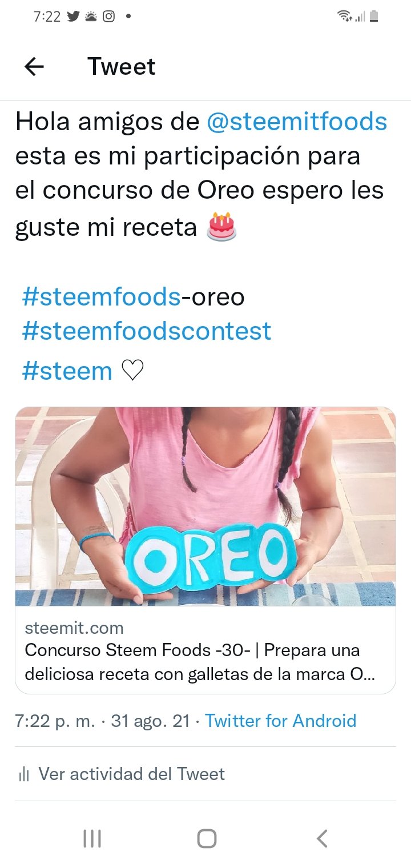The image size is (411, 868).
Task: Open Twitter for Android source link
Action: click(280, 721)
